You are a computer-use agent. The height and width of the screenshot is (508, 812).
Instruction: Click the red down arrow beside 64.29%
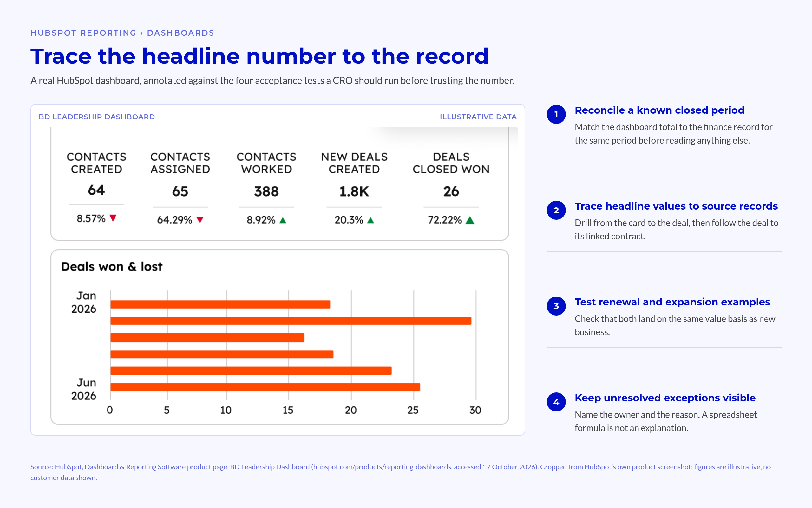(x=200, y=220)
